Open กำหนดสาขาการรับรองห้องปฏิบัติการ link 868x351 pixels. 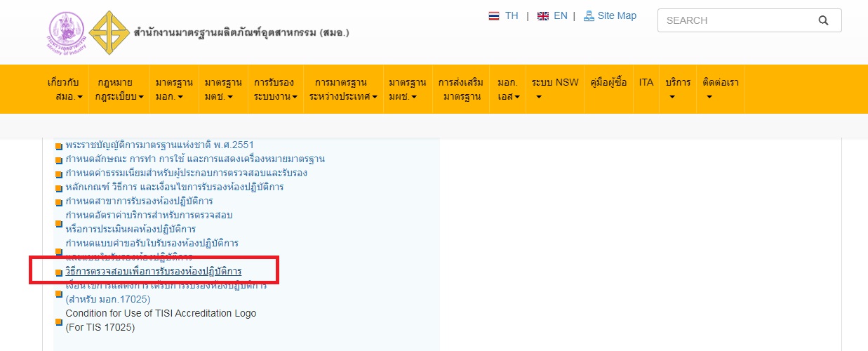pyautogui.click(x=139, y=201)
